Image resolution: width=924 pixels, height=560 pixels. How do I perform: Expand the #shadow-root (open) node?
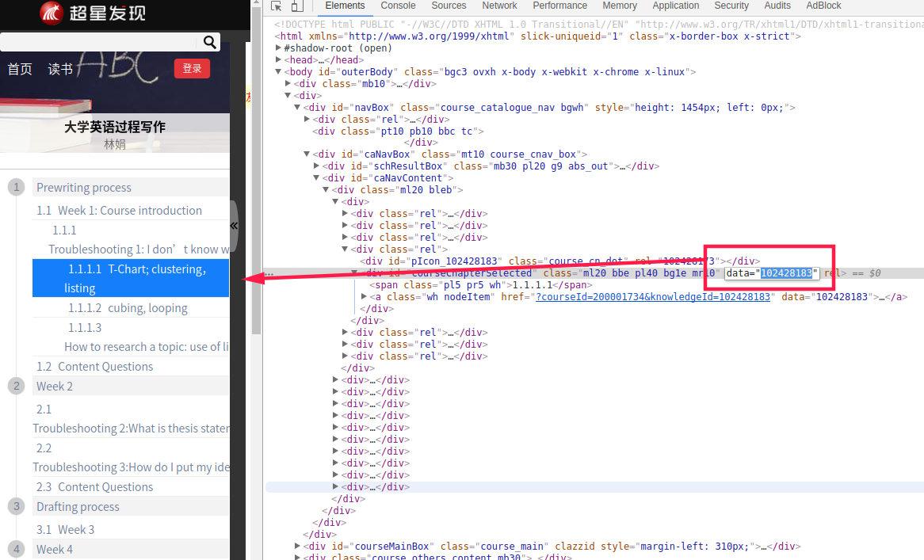(x=278, y=48)
